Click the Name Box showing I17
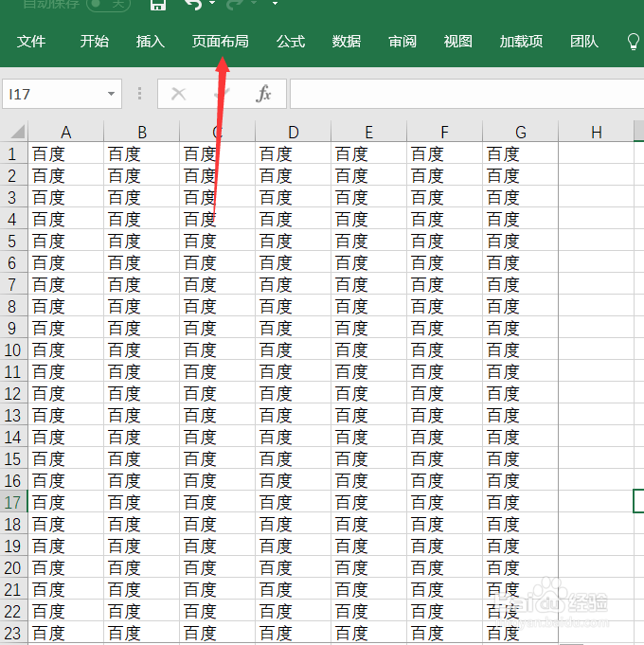The height and width of the screenshot is (645, 644). [x=62, y=94]
